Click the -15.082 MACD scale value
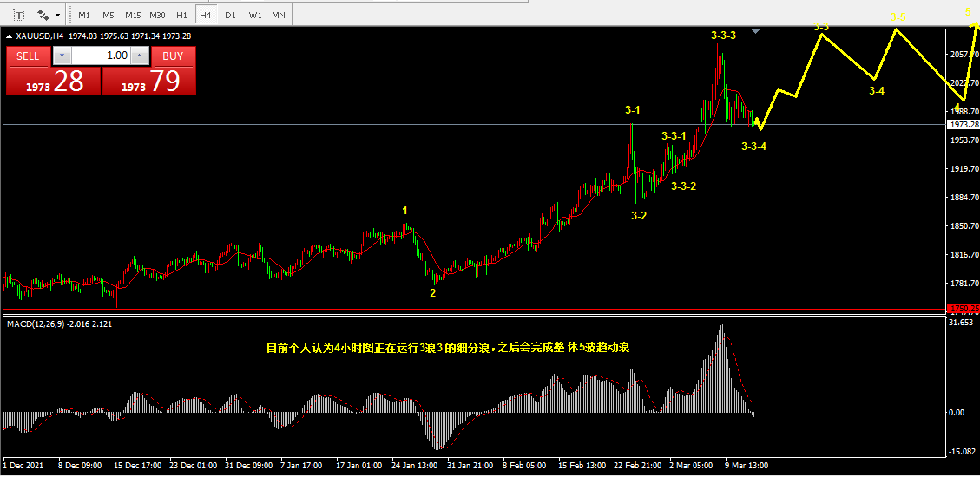This screenshot has width=980, height=477. (x=962, y=452)
